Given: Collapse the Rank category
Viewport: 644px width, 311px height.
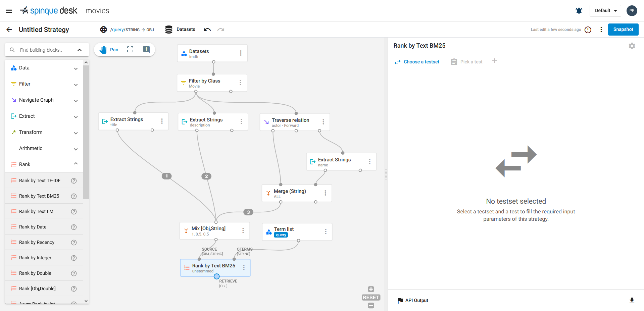Looking at the screenshot, I should coord(76,164).
